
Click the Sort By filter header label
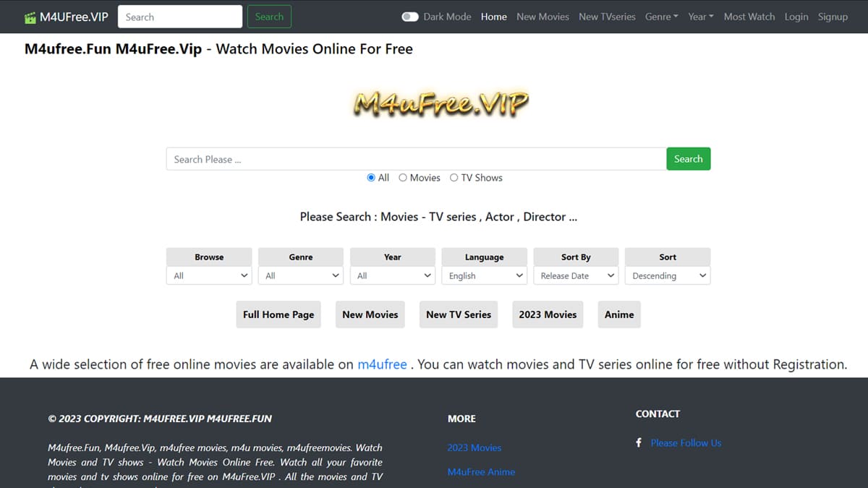click(576, 257)
